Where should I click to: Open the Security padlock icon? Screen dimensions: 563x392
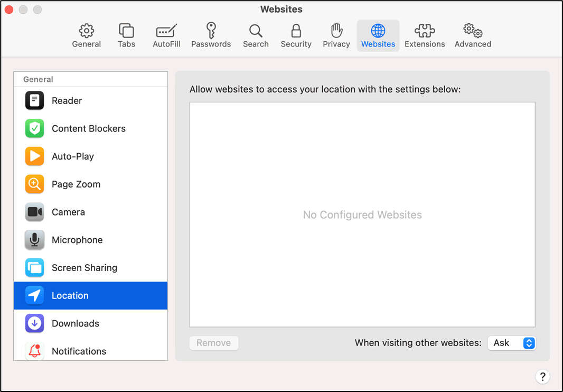pyautogui.click(x=296, y=31)
